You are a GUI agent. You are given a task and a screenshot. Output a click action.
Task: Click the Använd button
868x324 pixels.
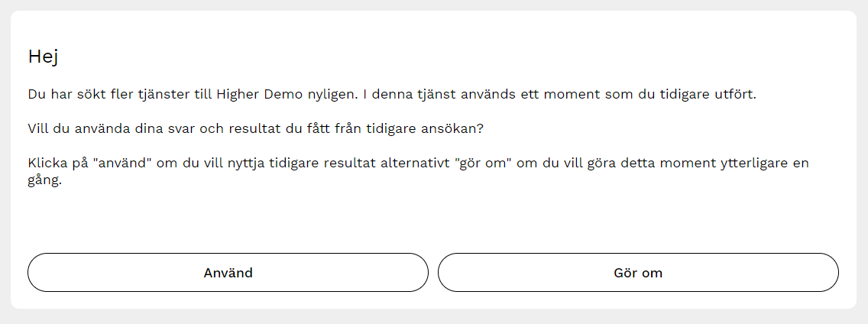(x=228, y=273)
